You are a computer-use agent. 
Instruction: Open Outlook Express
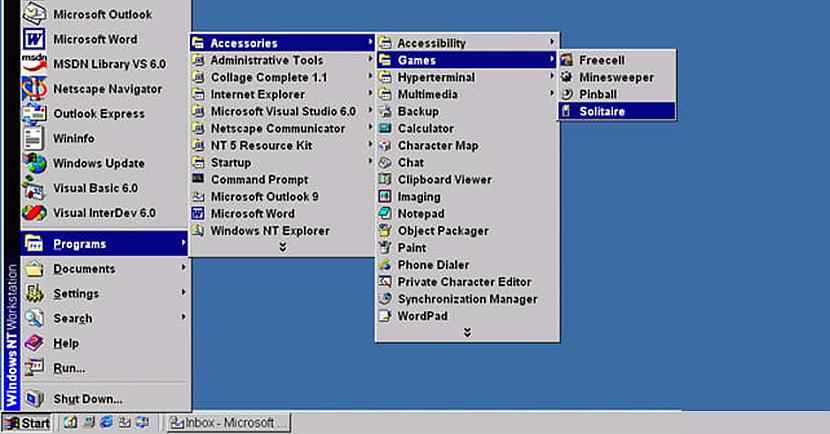[x=105, y=114]
